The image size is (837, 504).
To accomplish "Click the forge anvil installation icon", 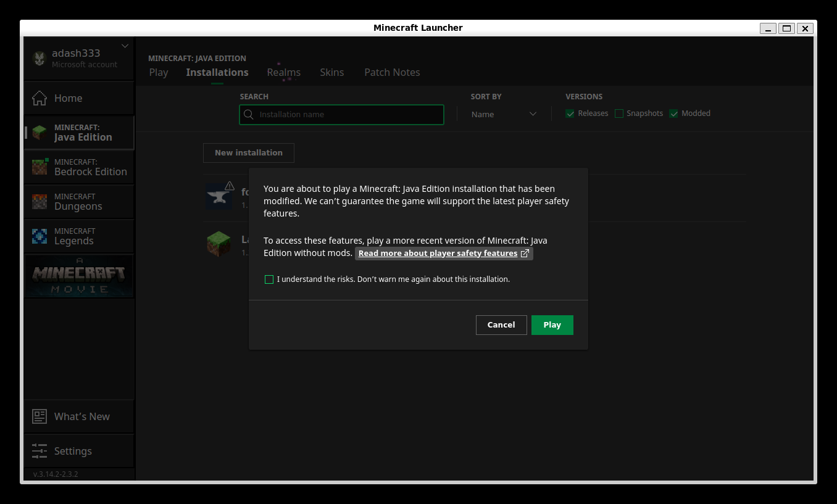I will tap(219, 197).
